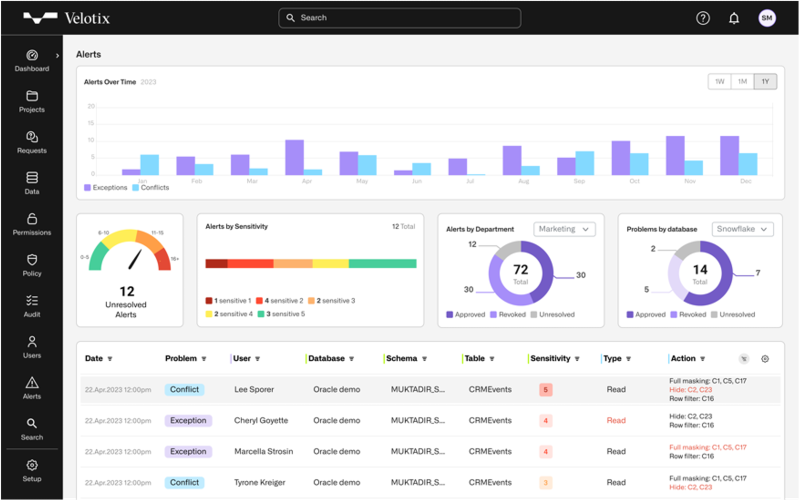Expand the Marketing department dropdown
This screenshot has width=799, height=500.
(x=564, y=229)
